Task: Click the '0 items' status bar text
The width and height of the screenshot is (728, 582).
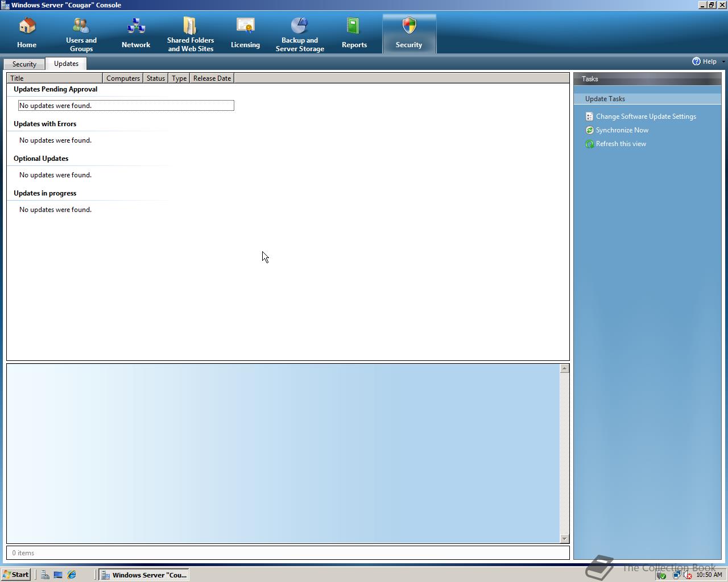Action: click(x=23, y=553)
